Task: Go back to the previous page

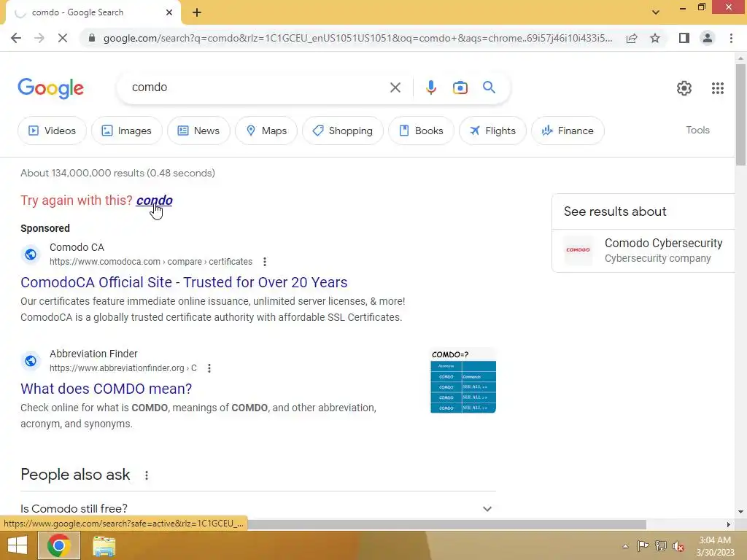Action: coord(16,38)
